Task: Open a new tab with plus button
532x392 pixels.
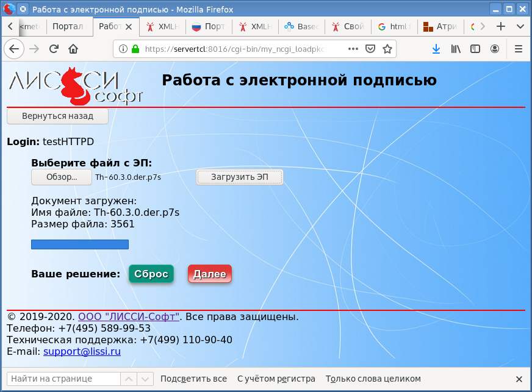Action: coord(501,27)
